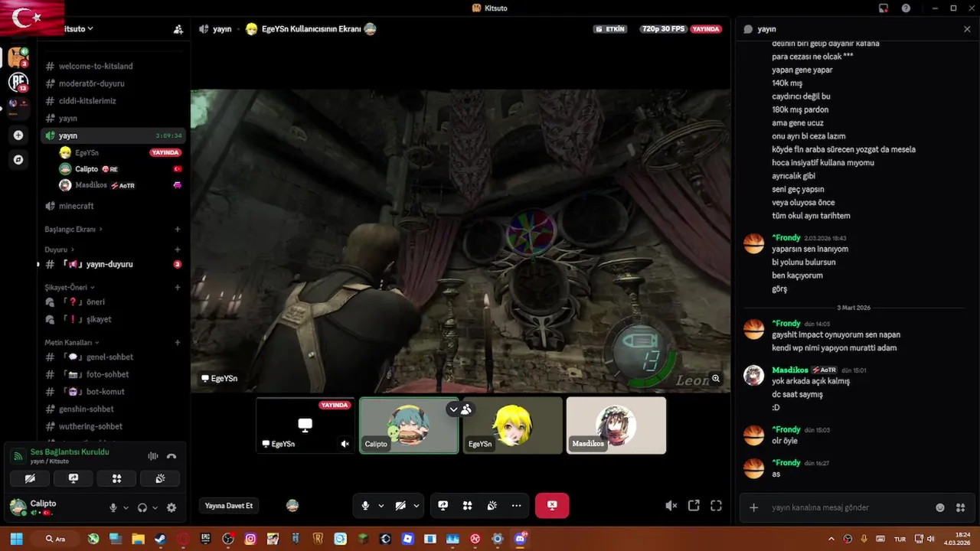Open the emoji picker in chat box
The image size is (980, 551).
click(x=940, y=507)
